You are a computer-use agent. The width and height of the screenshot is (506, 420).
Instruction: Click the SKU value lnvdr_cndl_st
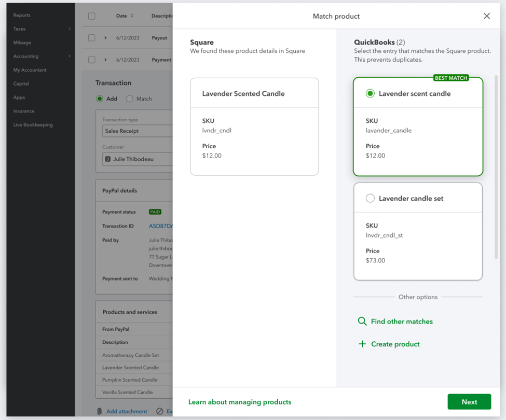point(384,235)
